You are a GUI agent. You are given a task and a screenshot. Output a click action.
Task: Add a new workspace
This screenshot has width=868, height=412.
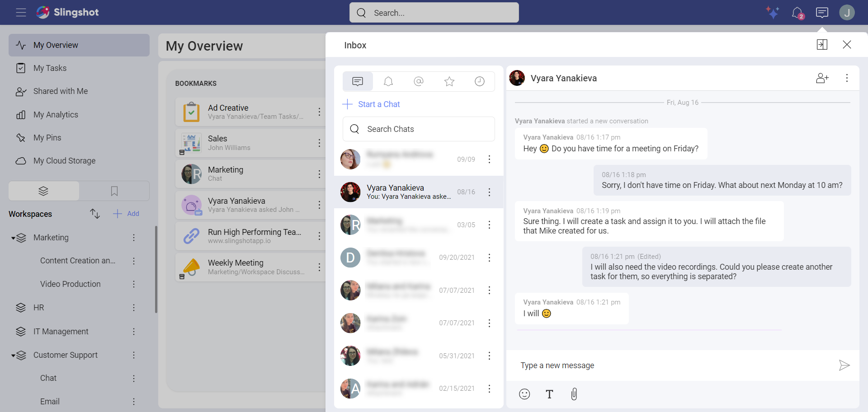pyautogui.click(x=126, y=214)
